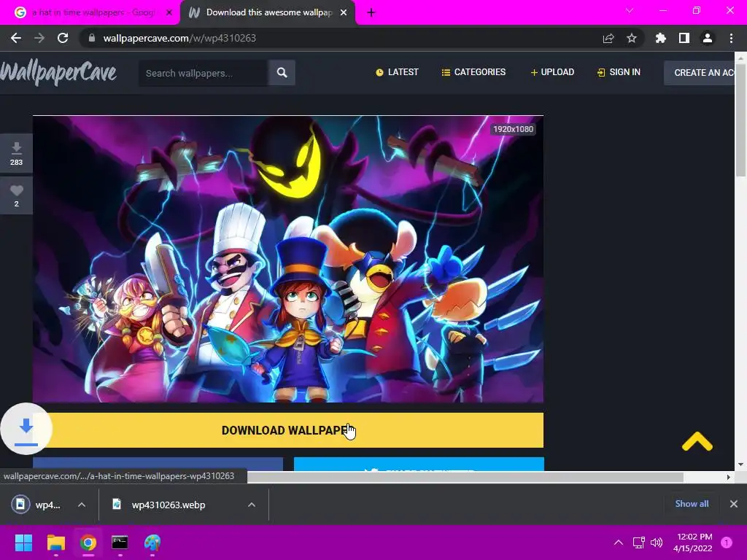Viewport: 747px width, 560px height.
Task: Expand options for wp4310263.webp download
Action: pyautogui.click(x=252, y=505)
